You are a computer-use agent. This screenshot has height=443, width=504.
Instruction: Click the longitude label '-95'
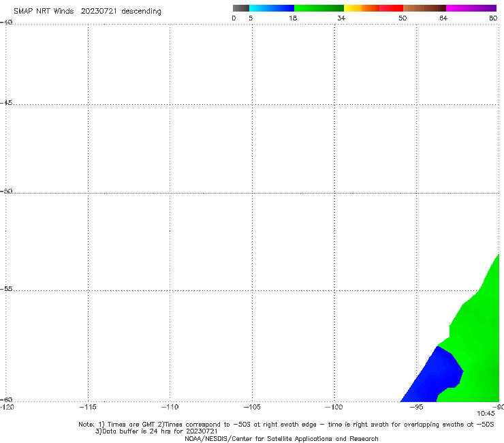(417, 407)
